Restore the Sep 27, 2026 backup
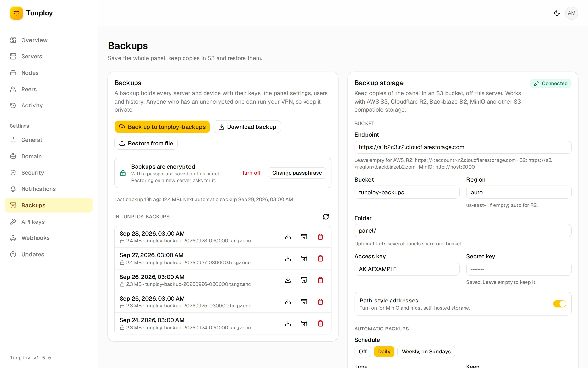This screenshot has height=368, width=588. (304, 258)
